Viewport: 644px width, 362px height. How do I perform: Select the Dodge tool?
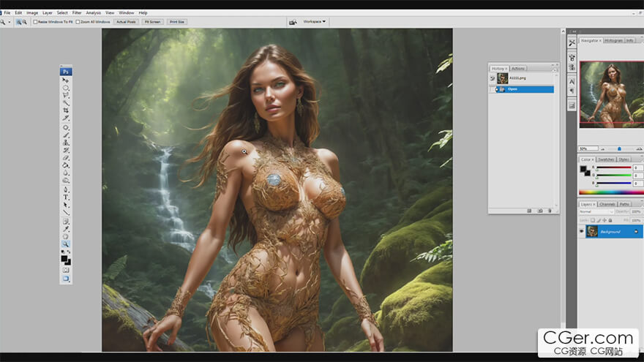coord(66,181)
